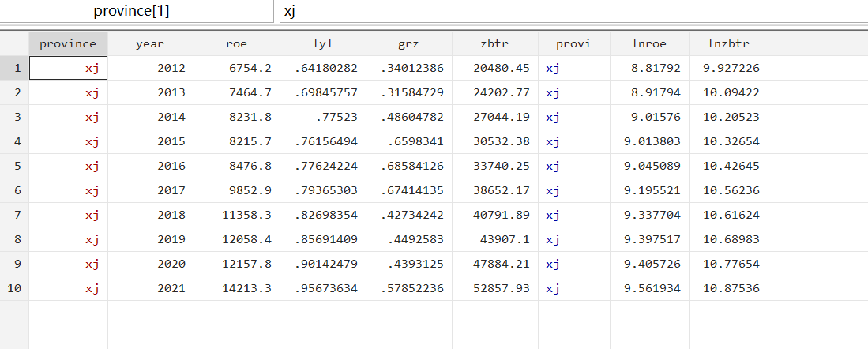The width and height of the screenshot is (868, 349).
Task: Click year cell 2015
Action: tap(151, 141)
